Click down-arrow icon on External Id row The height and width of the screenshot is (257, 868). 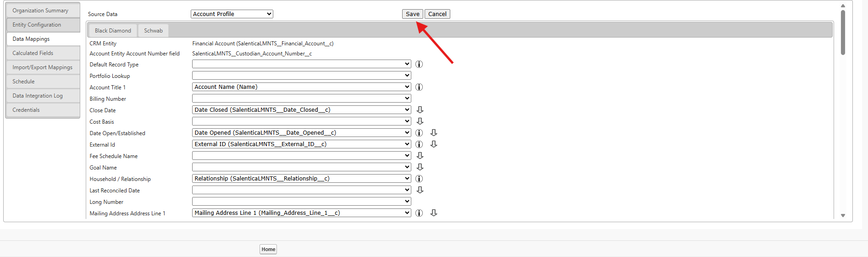pos(433,144)
